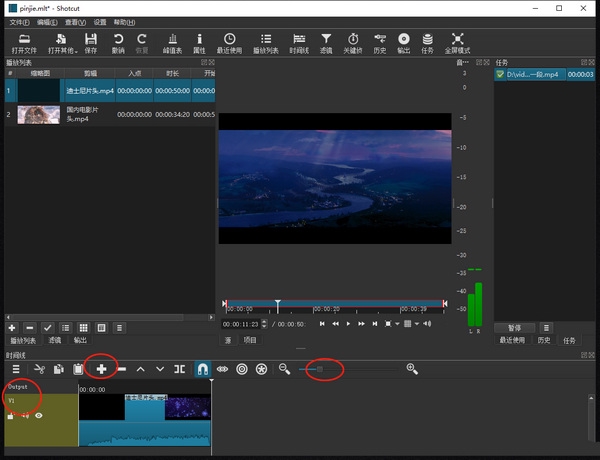This screenshot has width=600, height=460.
Task: Open the 打开其他 dropdown arrow
Action: click(76, 50)
